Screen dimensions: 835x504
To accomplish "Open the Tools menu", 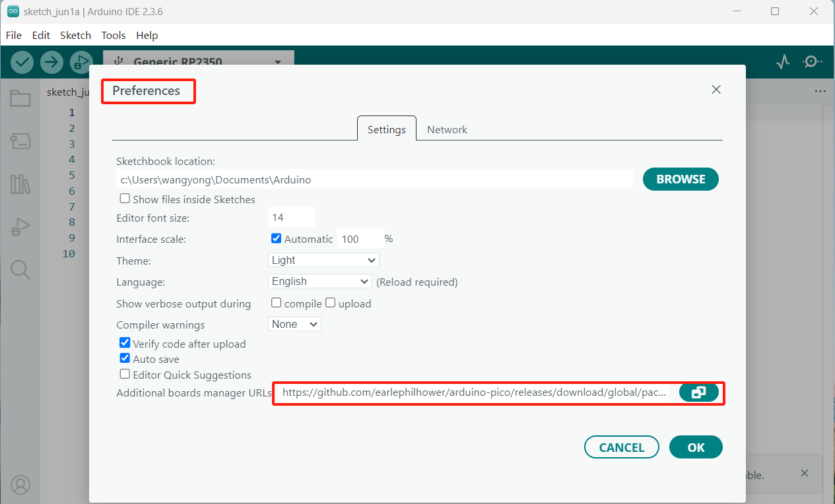I will (x=114, y=35).
